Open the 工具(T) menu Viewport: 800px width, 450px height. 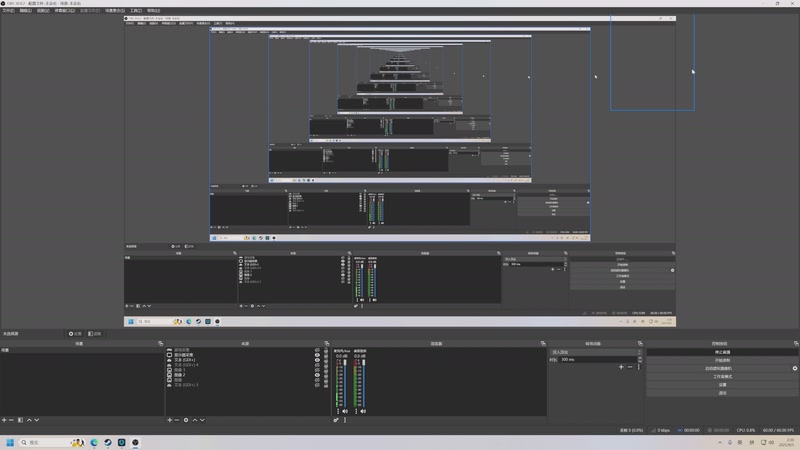[136, 10]
